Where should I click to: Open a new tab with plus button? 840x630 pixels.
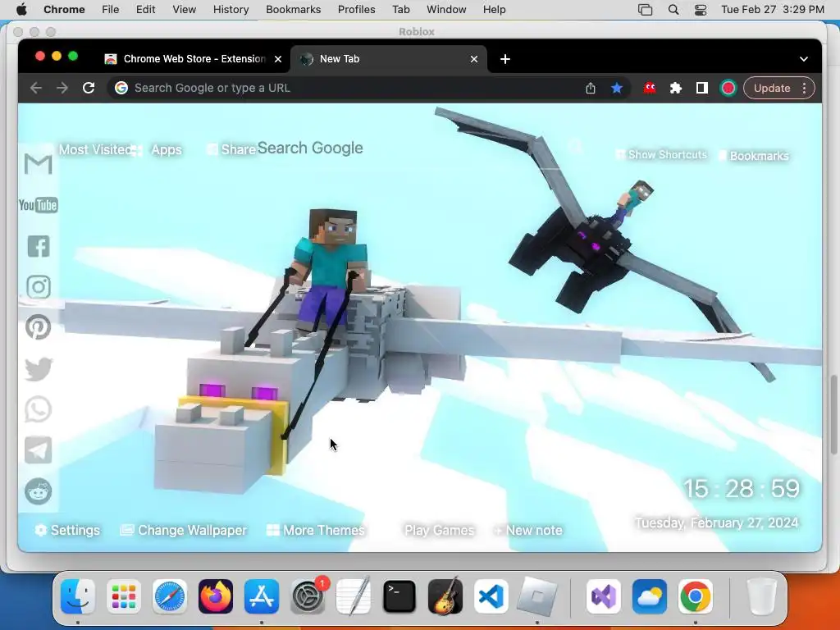point(505,59)
